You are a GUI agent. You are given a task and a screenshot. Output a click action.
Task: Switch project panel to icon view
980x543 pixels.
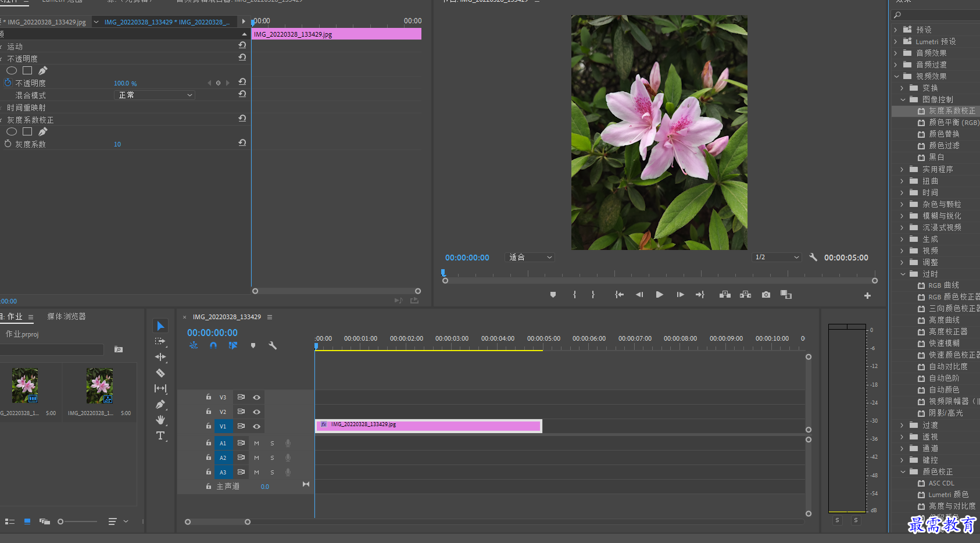pyautogui.click(x=27, y=521)
